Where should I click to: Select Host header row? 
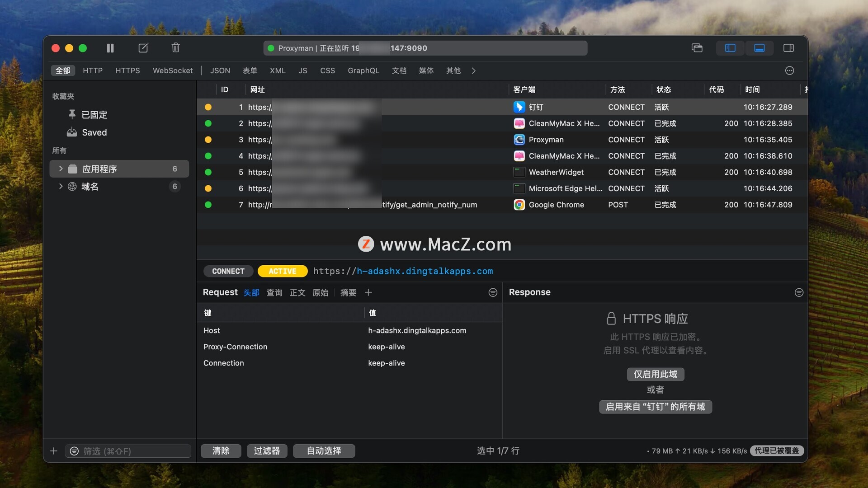pos(349,330)
